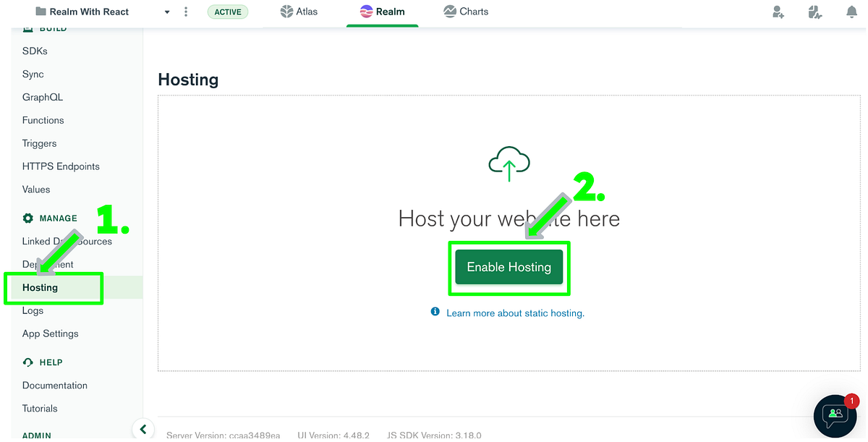868x442 pixels.
Task: Open the Functions sidebar item
Action: point(43,119)
